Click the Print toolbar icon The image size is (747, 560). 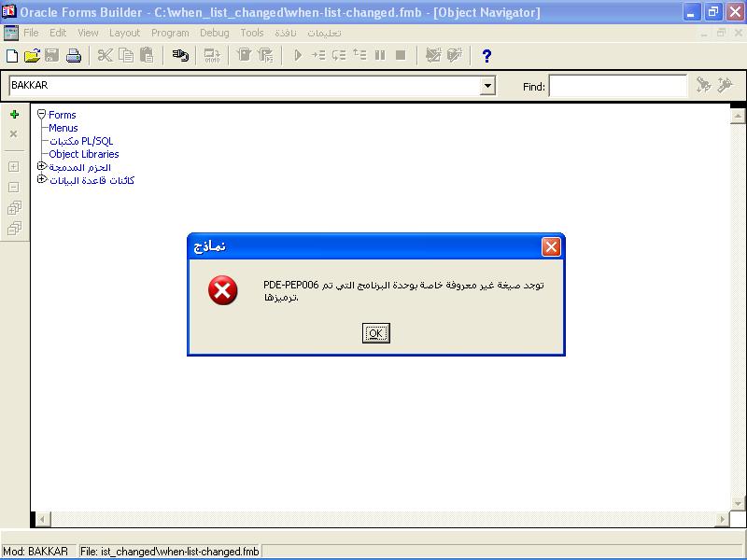click(x=74, y=55)
